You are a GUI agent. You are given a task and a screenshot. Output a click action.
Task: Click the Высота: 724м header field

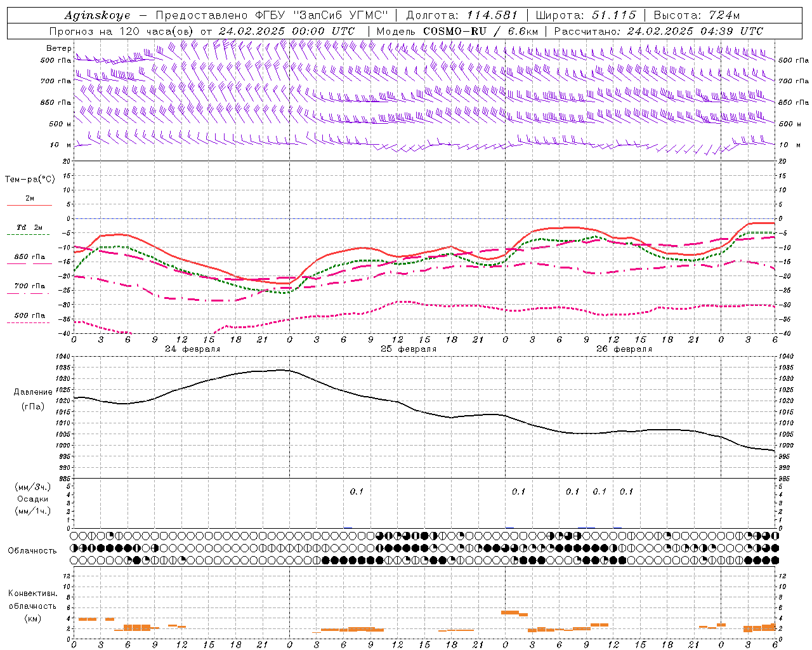[x=697, y=15]
